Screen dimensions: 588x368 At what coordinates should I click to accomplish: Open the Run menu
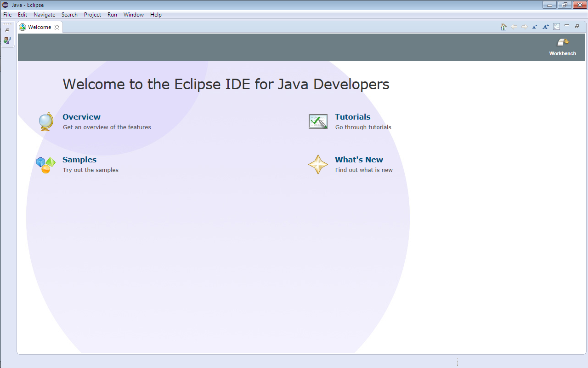click(112, 15)
